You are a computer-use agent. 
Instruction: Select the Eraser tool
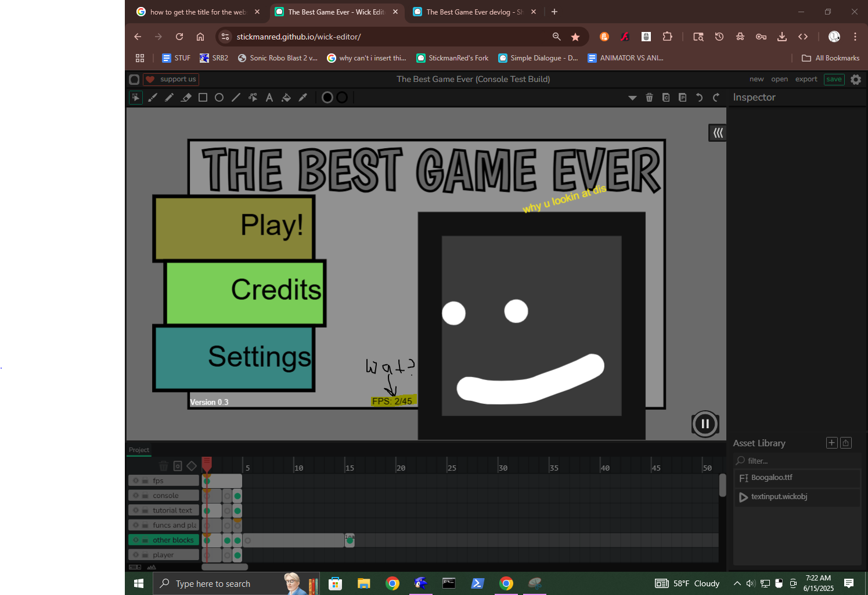pyautogui.click(x=186, y=98)
